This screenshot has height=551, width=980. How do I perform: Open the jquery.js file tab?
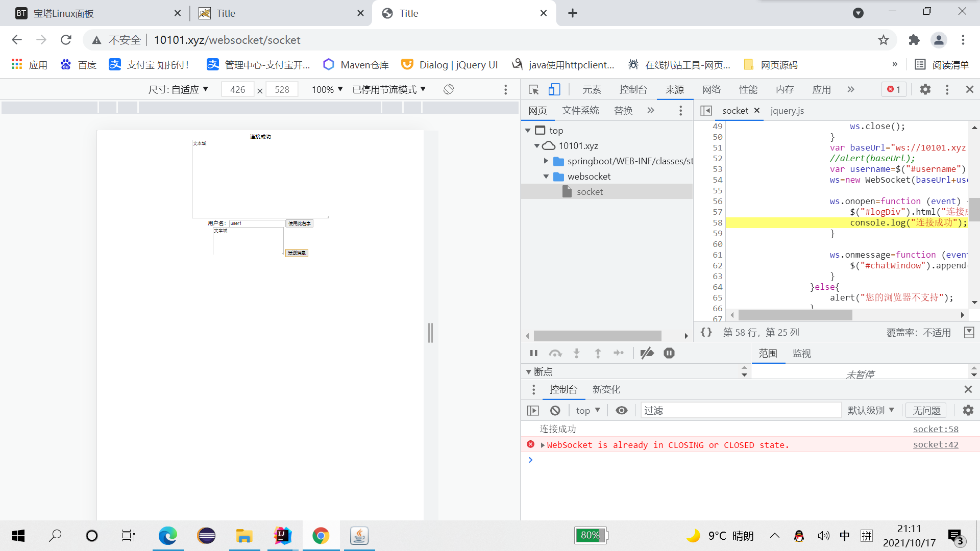click(787, 111)
